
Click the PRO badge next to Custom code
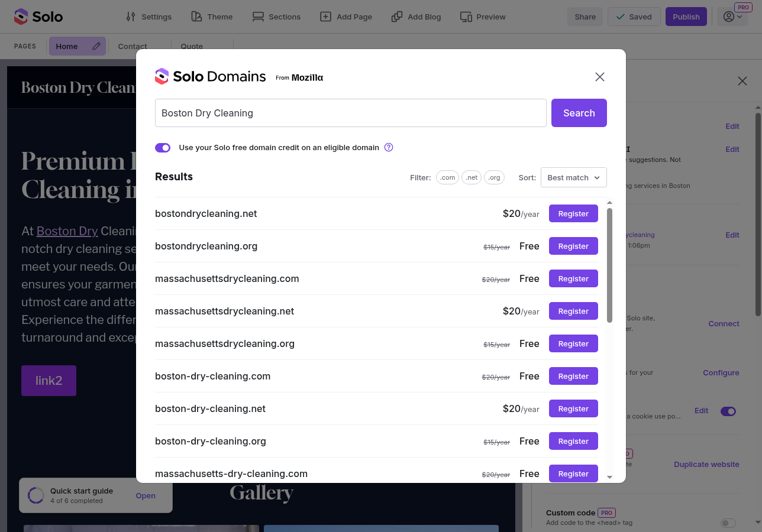pos(606,512)
